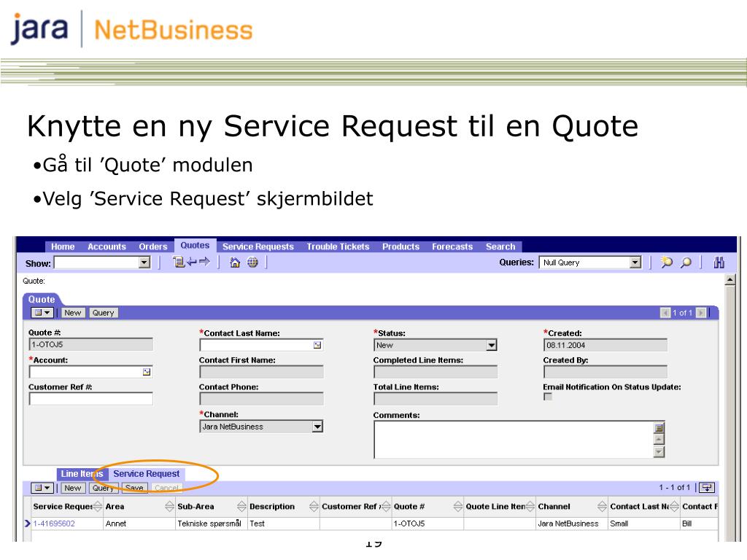This screenshot has height=560, width=747.
Task: Sort by Contact Last Name column arrows
Action: (674, 506)
